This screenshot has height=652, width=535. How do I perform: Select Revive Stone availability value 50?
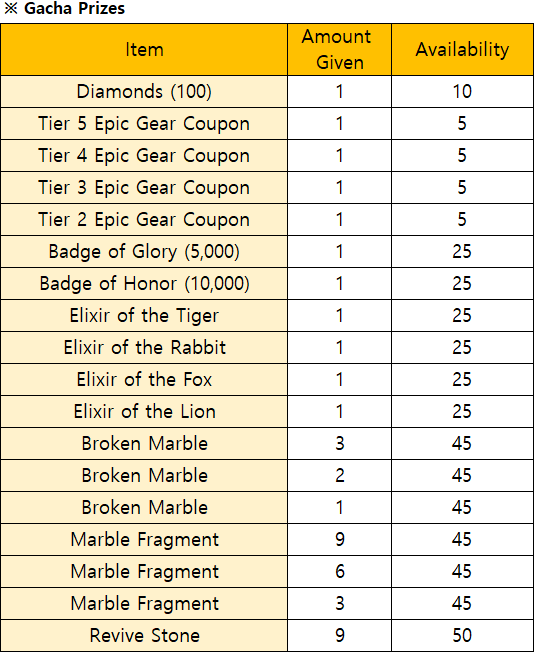[x=462, y=635]
